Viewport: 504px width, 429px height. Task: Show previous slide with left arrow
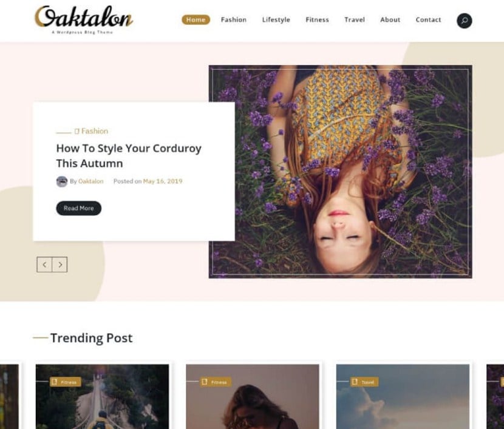coord(44,265)
